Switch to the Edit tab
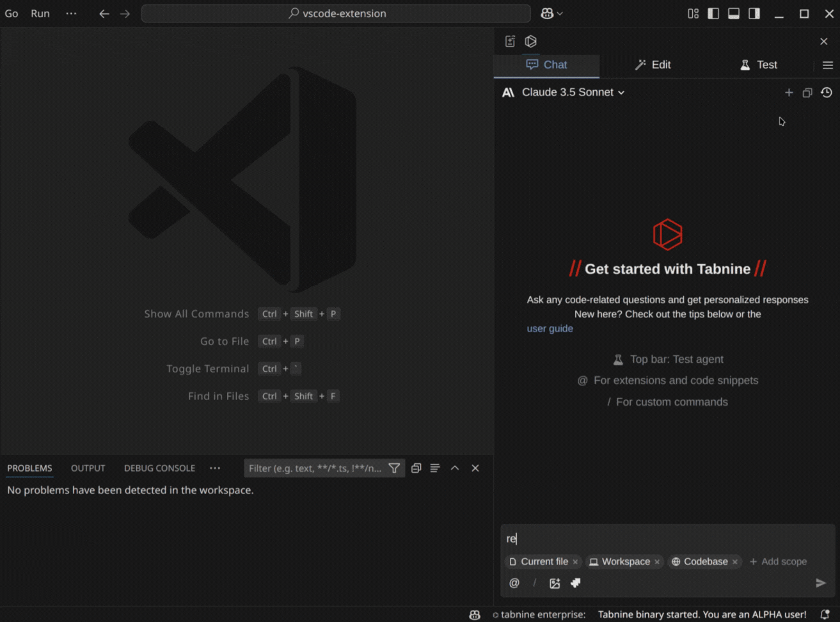Screen dimensions: 840x622 coord(653,65)
